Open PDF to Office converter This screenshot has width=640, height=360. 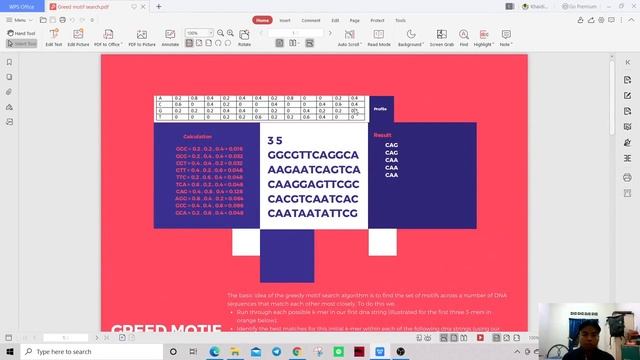coord(108,38)
